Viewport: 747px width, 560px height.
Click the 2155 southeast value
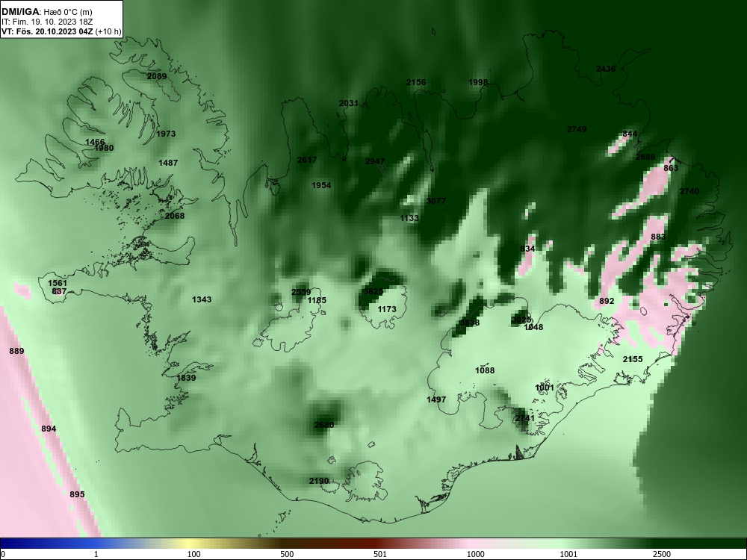click(x=633, y=360)
